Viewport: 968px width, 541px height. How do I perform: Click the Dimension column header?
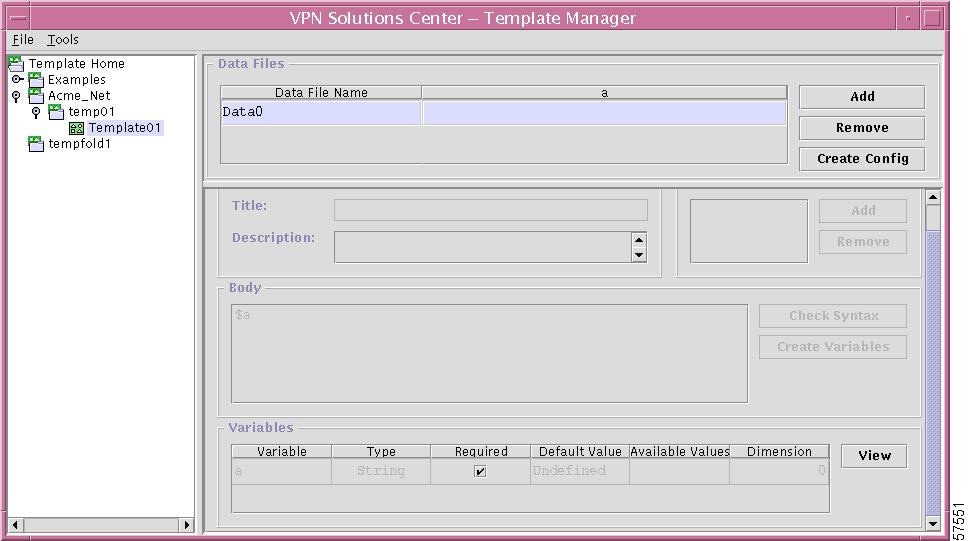(779, 451)
